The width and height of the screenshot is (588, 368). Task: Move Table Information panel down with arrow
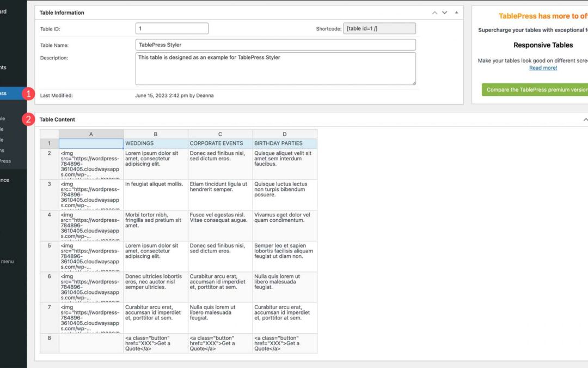444,13
